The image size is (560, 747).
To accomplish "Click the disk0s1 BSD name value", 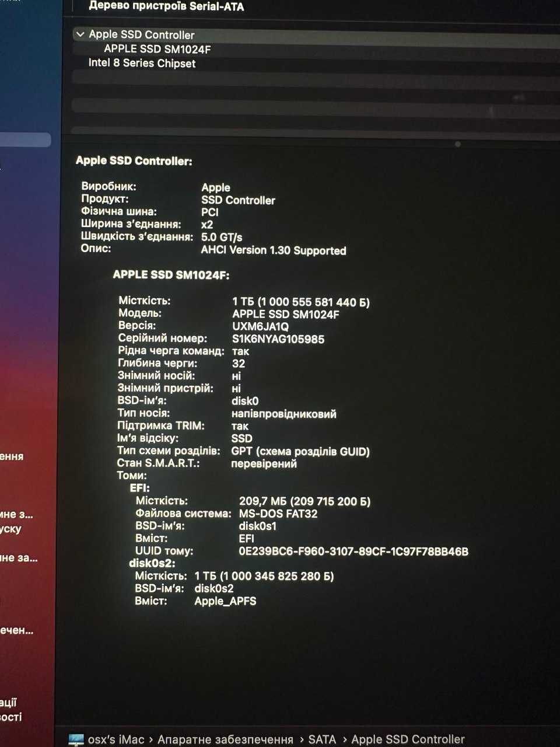I will click(x=258, y=526).
